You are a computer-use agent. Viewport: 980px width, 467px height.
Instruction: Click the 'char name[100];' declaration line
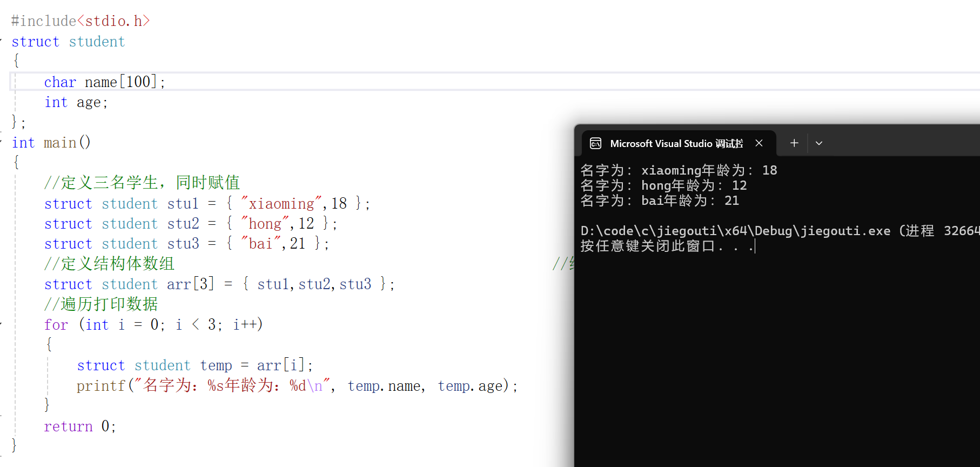tap(105, 82)
